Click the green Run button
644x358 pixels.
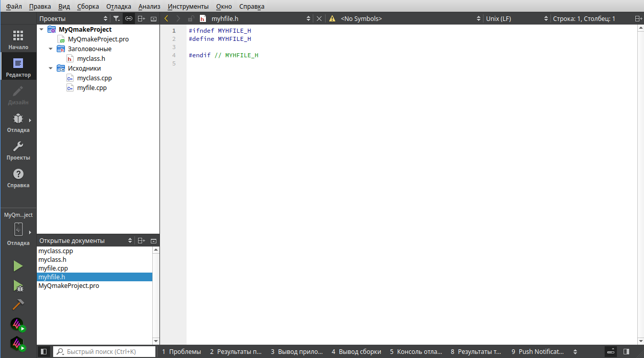point(18,266)
